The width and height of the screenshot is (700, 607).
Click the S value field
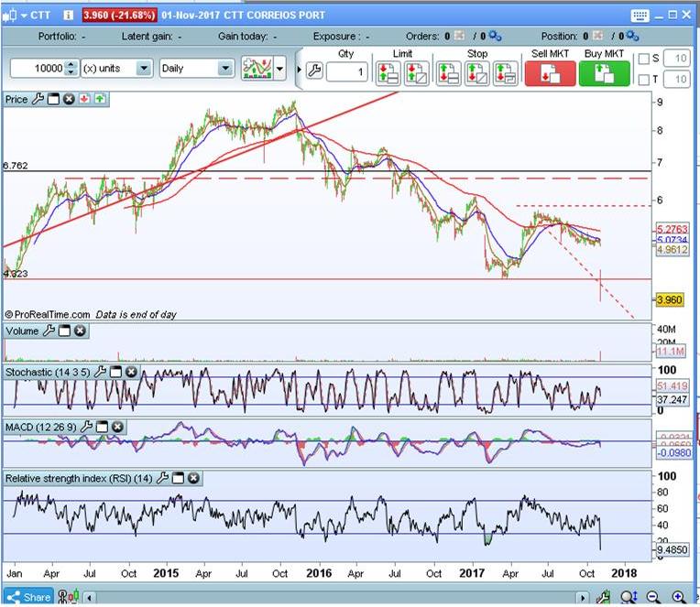click(x=677, y=59)
